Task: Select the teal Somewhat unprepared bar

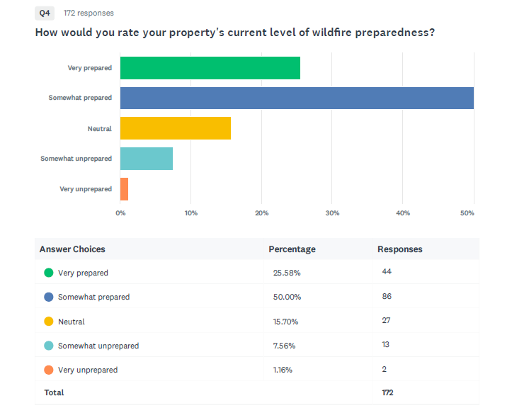Action: coord(147,159)
